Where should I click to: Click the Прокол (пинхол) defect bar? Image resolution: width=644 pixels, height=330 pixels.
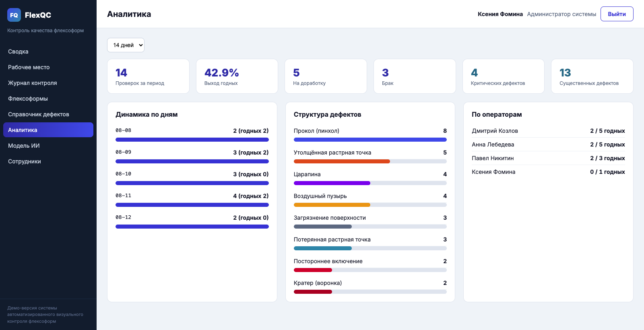370,140
